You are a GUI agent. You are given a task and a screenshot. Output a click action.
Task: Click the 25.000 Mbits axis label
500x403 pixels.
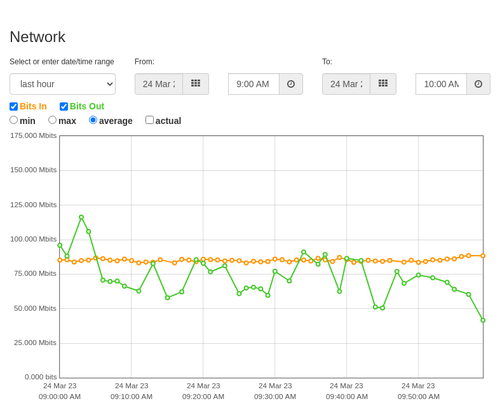(x=35, y=343)
